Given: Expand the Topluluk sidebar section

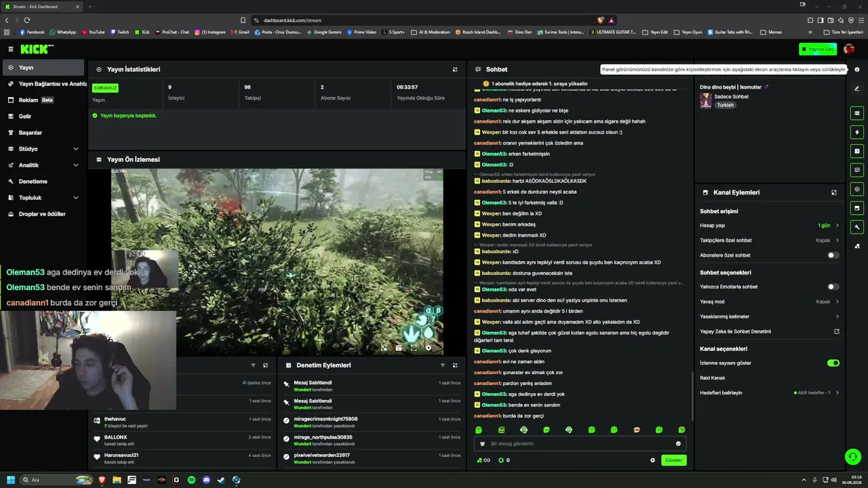Looking at the screenshot, I should click(x=43, y=198).
